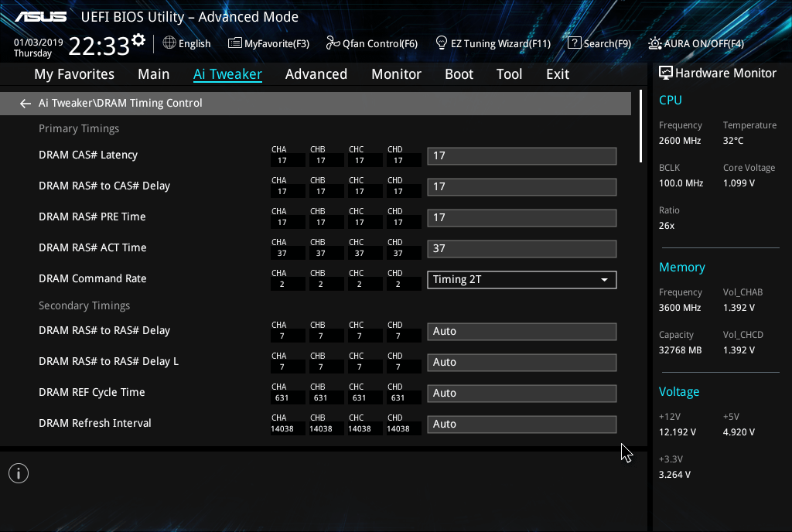Click the DRAM Refresh Interval field
Image resolution: width=792 pixels, height=532 pixels.
[522, 424]
